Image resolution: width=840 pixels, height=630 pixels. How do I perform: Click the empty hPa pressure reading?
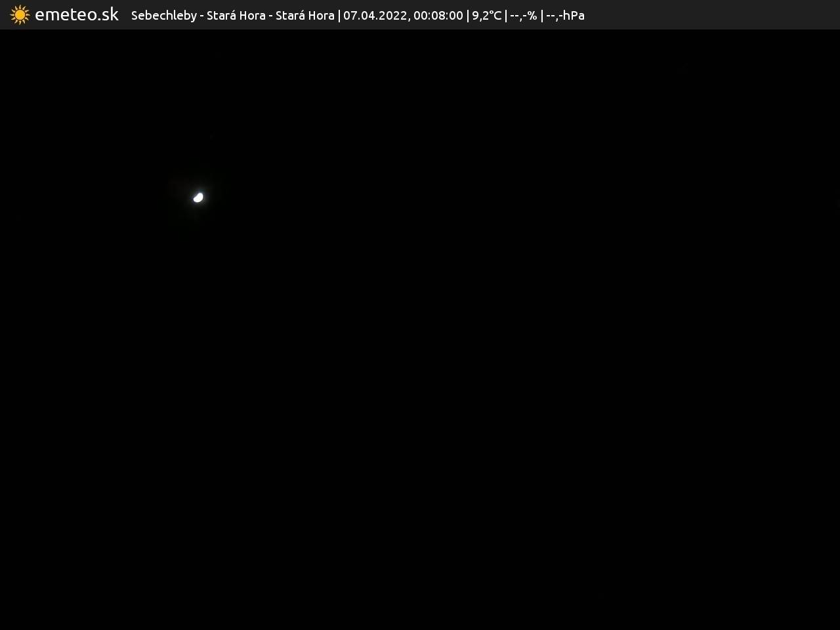(x=565, y=15)
